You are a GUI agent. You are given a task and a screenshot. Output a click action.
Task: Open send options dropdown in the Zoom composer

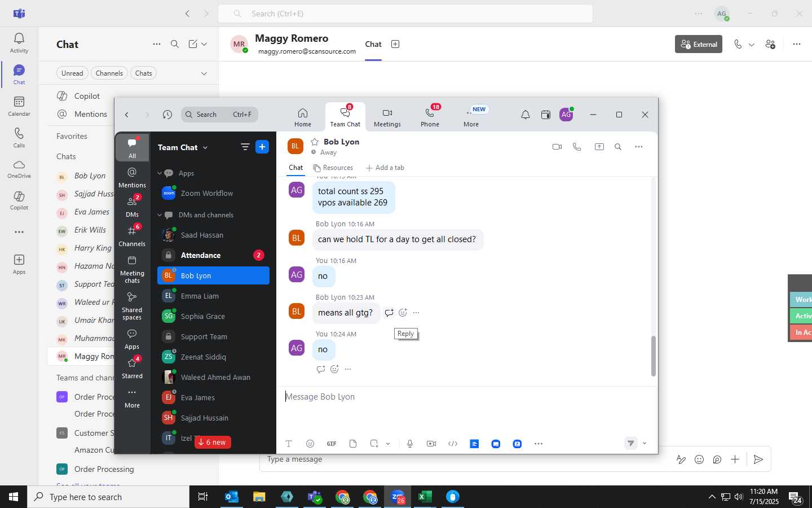645,444
